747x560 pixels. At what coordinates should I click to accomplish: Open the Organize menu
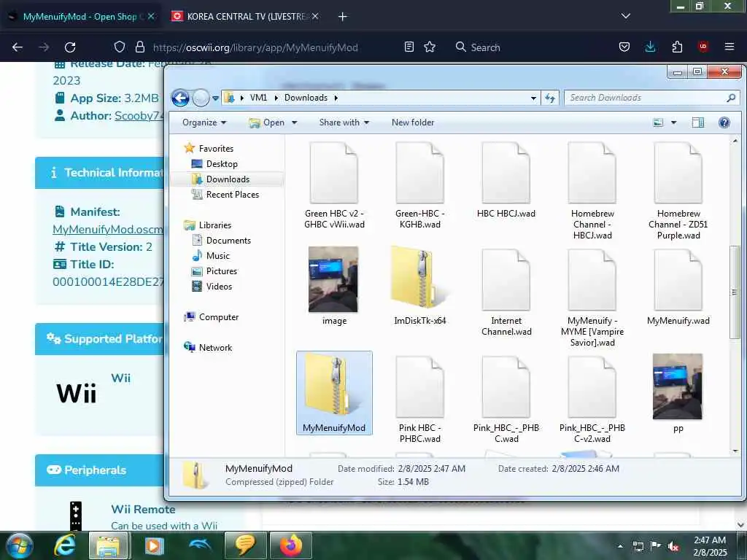tap(204, 122)
